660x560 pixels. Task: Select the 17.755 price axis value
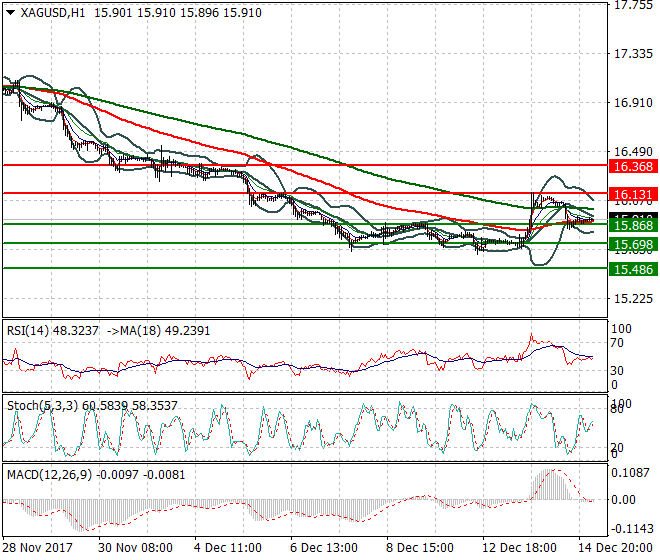(633, 5)
